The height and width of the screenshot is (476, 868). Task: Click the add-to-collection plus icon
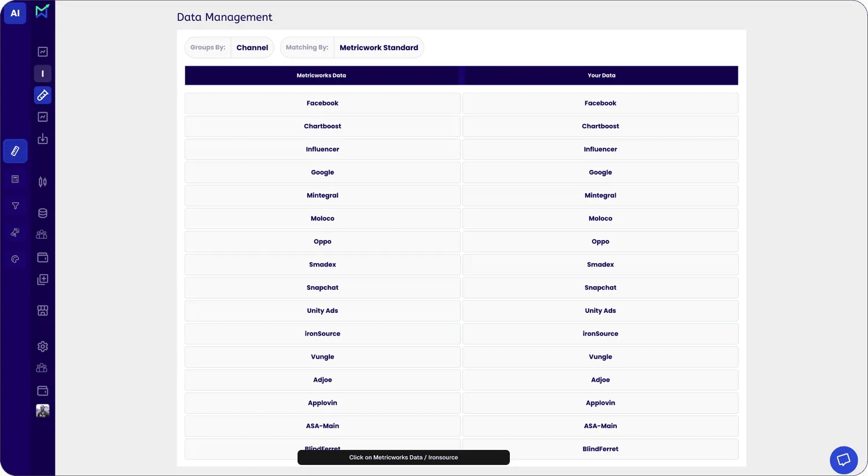(43, 279)
